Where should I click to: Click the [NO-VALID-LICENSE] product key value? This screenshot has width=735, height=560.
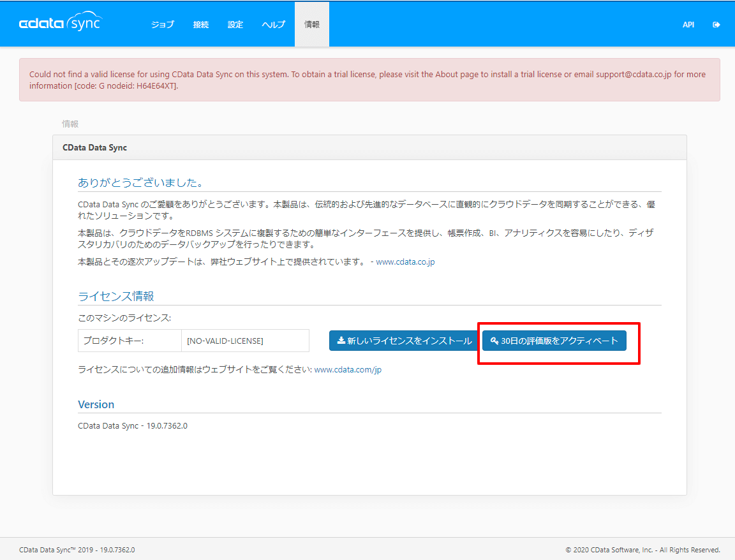pos(225,341)
